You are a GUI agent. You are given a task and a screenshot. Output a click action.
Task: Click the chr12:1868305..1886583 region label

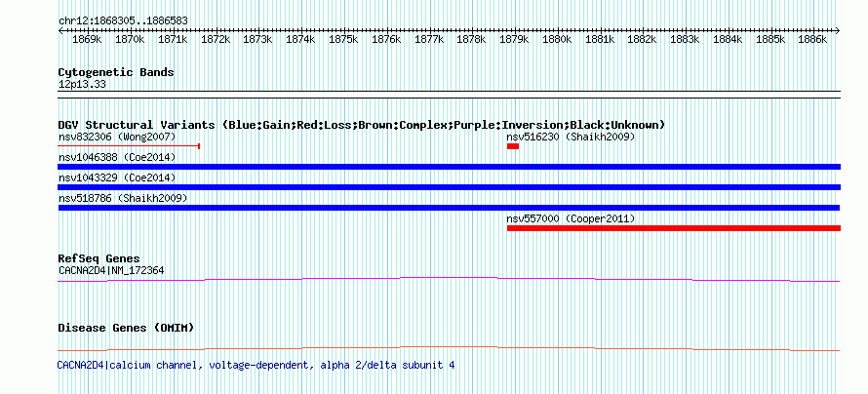(123, 20)
